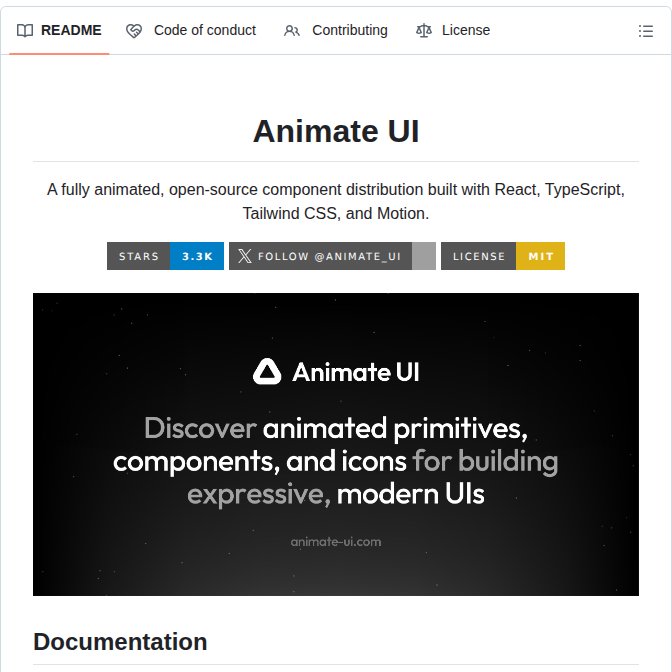Open the License tab
The height and width of the screenshot is (672, 672).
453,31
